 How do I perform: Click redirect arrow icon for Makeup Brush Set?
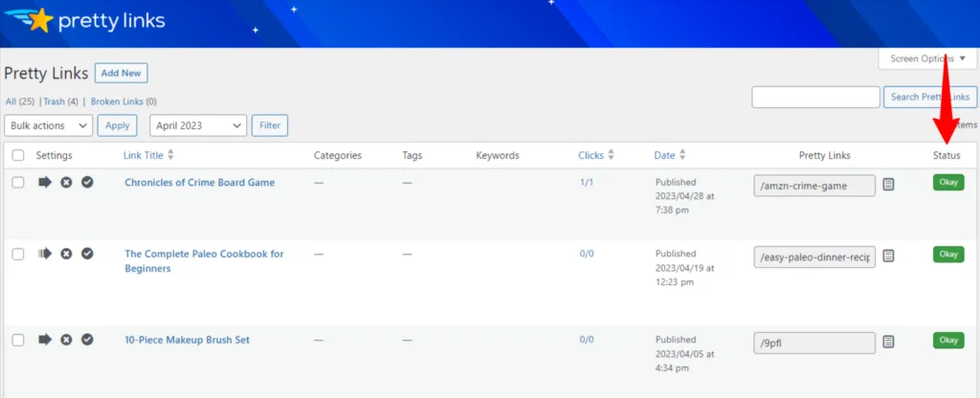45,340
